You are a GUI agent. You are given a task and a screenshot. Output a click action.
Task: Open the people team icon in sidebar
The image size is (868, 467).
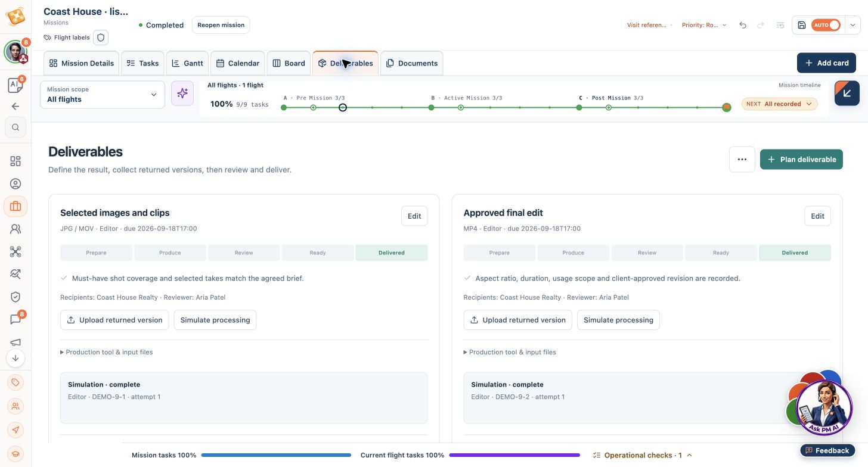point(15,229)
